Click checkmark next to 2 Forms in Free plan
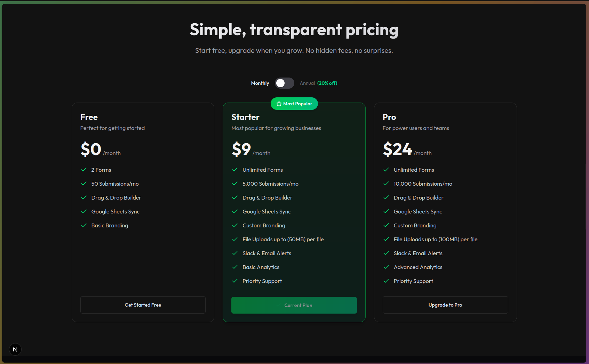 tap(83, 170)
